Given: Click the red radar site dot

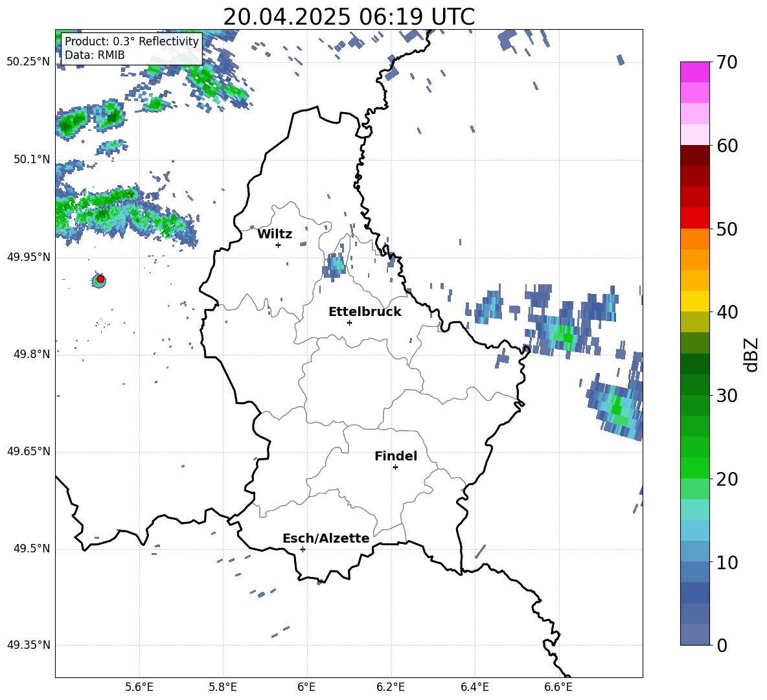Looking at the screenshot, I should click(x=100, y=279).
